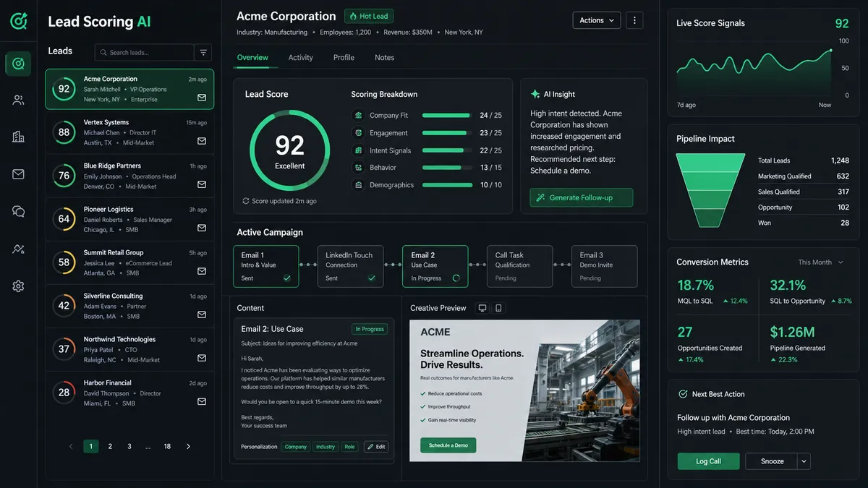This screenshot has width=868, height=488.
Task: Click Schedule a Demo in creative preview
Action: (448, 445)
